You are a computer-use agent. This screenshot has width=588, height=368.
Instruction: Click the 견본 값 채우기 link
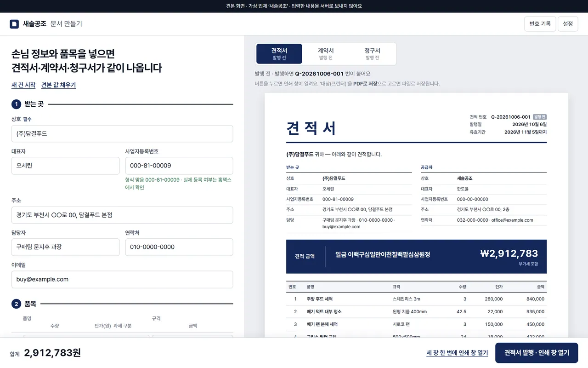click(x=58, y=85)
